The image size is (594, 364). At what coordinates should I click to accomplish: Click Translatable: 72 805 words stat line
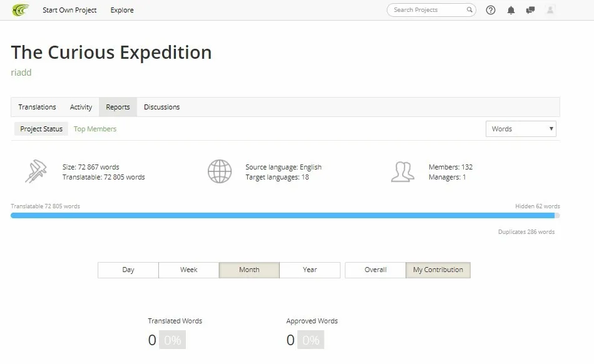pyautogui.click(x=104, y=177)
